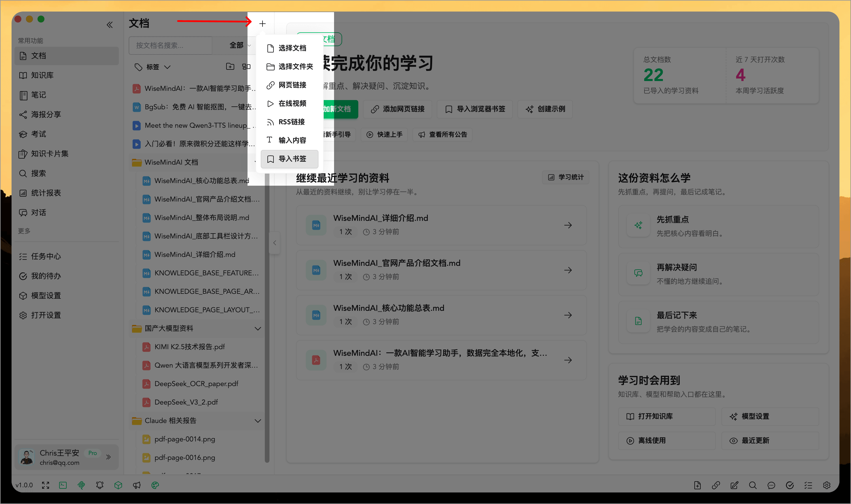Open 统计报表 from the sidebar

46,193
